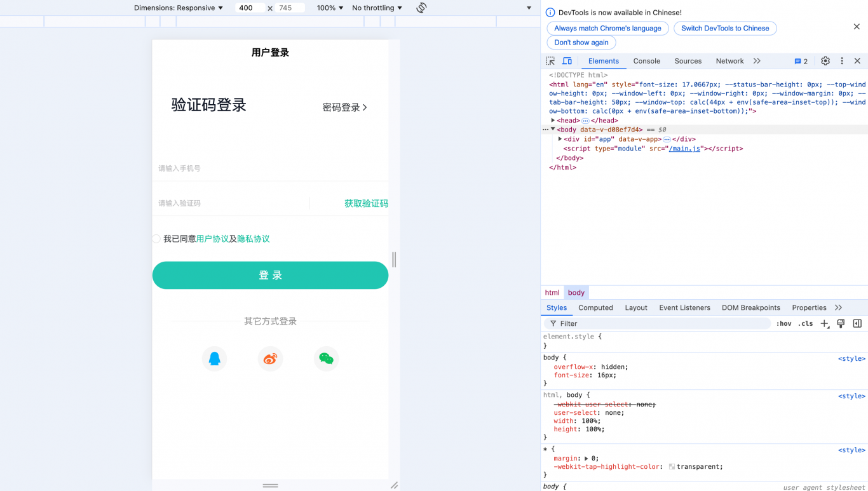Toggle the .cls class editor button
This screenshot has width=868, height=491.
point(806,323)
